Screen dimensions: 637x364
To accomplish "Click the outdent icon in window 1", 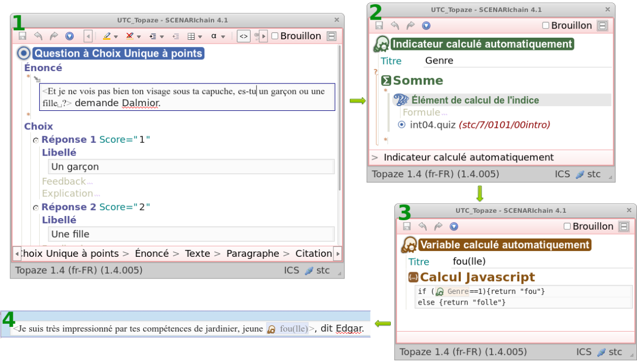I will (176, 36).
